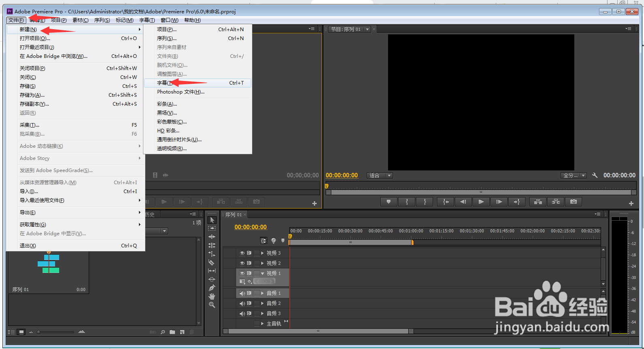Choose 新建(N) in the File menu

click(x=75, y=30)
